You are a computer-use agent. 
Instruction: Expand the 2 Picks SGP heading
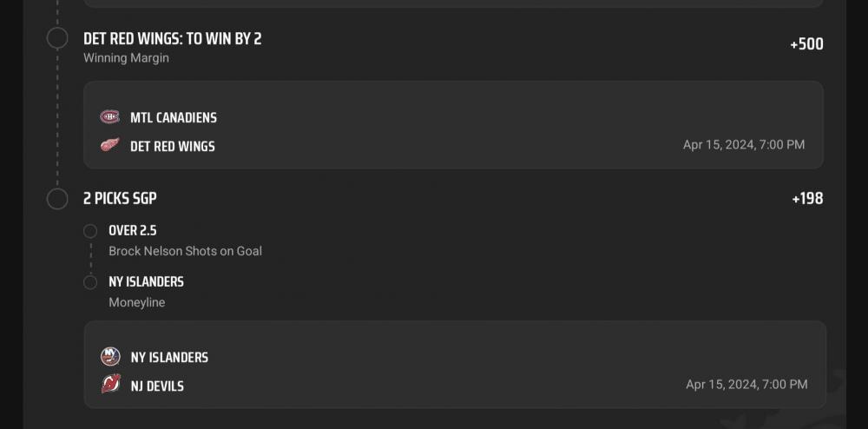tap(120, 199)
